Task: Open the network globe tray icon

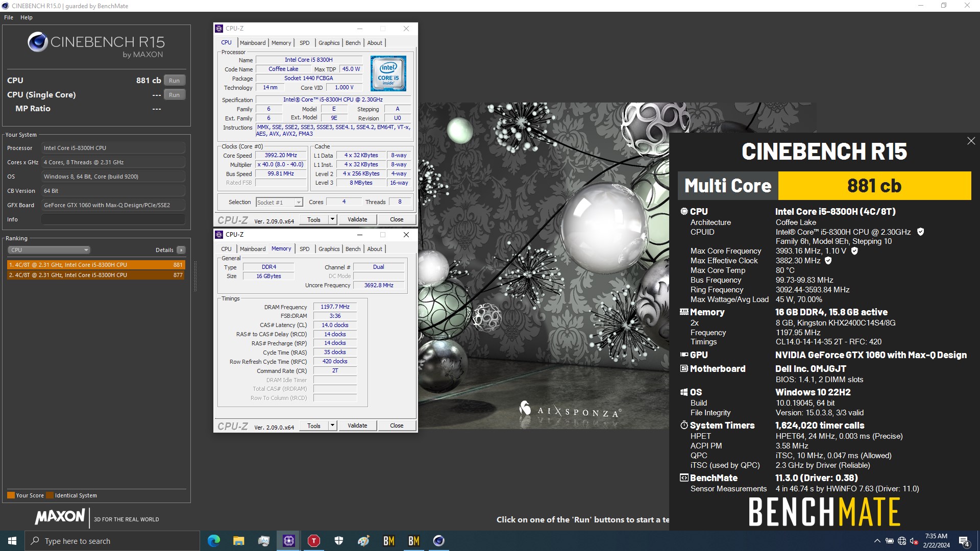Action: (x=902, y=541)
